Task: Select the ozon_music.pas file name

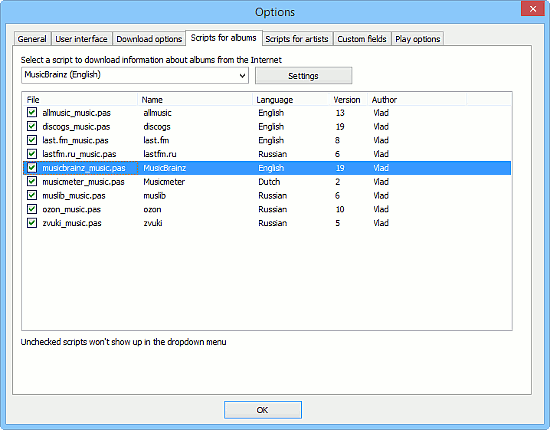Action: [x=72, y=209]
